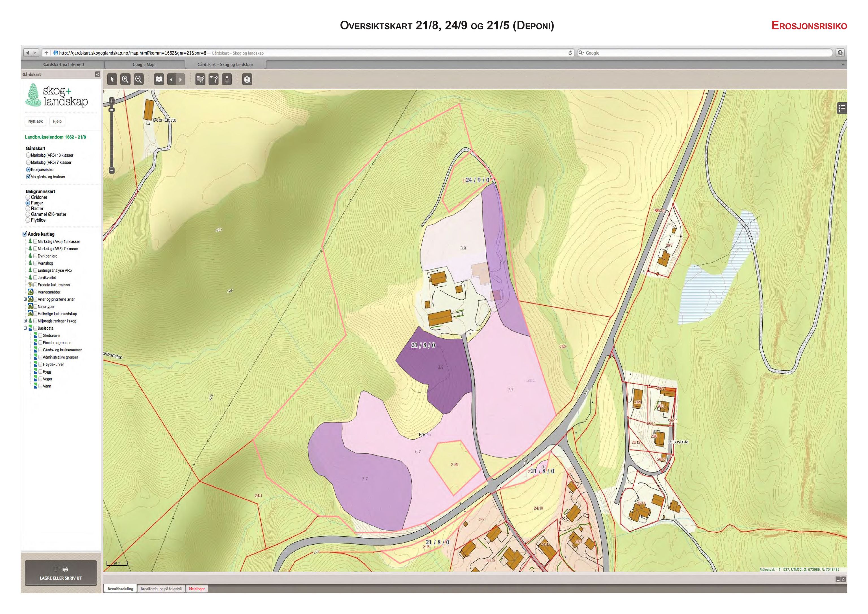Choose Gammel ØK-raster background map

point(28,214)
